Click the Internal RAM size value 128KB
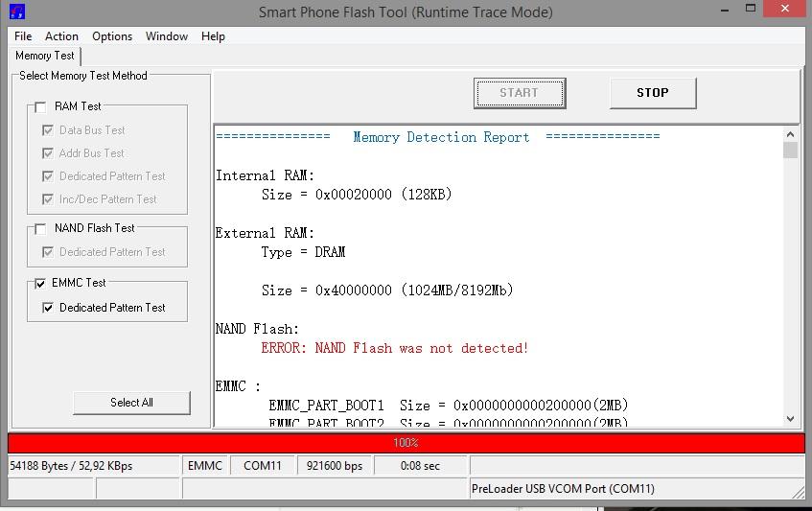Screen dimensions: 812x511 [x=427, y=195]
